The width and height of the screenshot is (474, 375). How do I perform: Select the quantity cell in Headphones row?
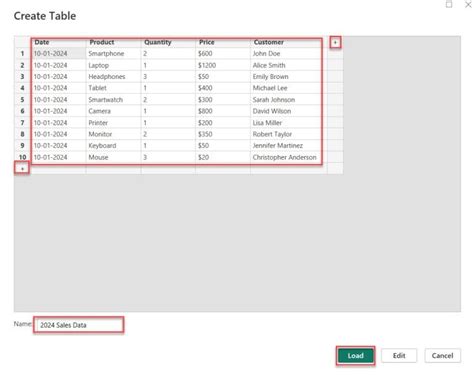(168, 76)
